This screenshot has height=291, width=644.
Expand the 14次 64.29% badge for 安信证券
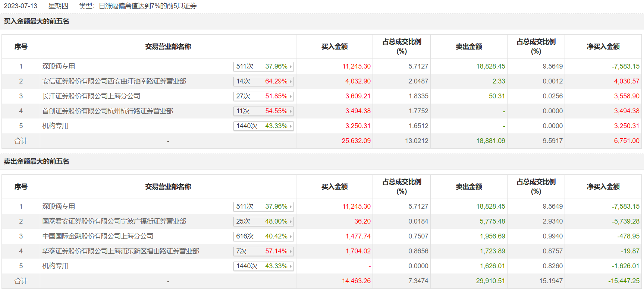click(263, 81)
